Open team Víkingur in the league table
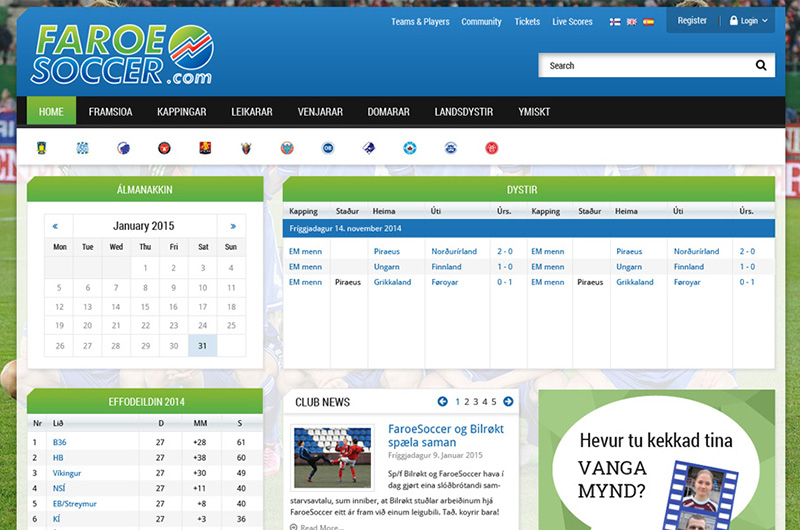800x530 pixels. tap(67, 473)
